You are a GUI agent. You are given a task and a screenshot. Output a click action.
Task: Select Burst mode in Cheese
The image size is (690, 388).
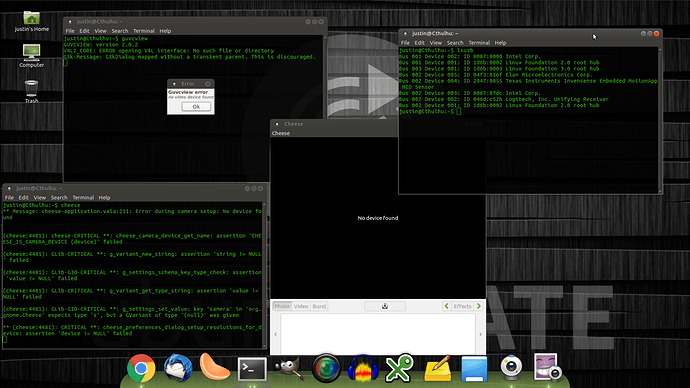(x=319, y=306)
